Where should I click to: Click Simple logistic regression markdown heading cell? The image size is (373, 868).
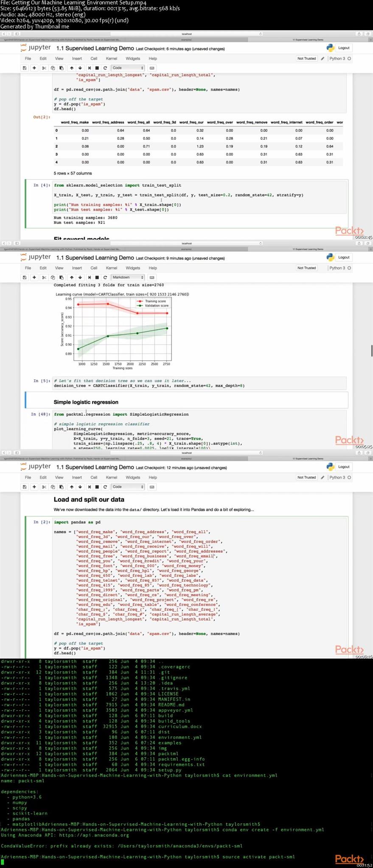(x=187, y=401)
